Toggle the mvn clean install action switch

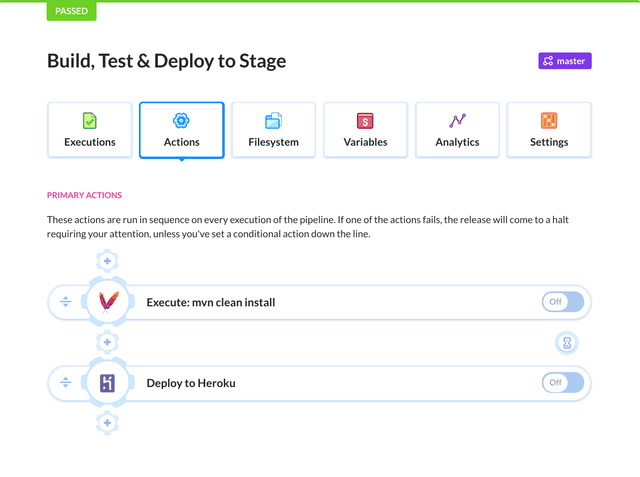coord(562,302)
